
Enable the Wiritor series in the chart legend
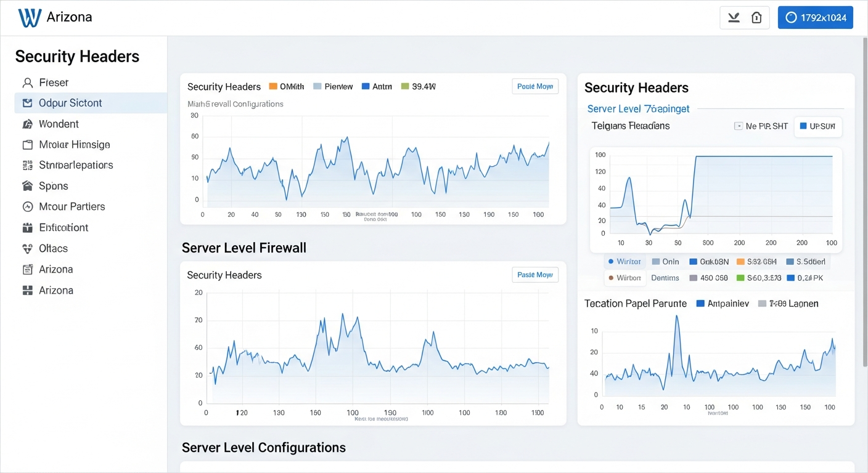tap(624, 261)
